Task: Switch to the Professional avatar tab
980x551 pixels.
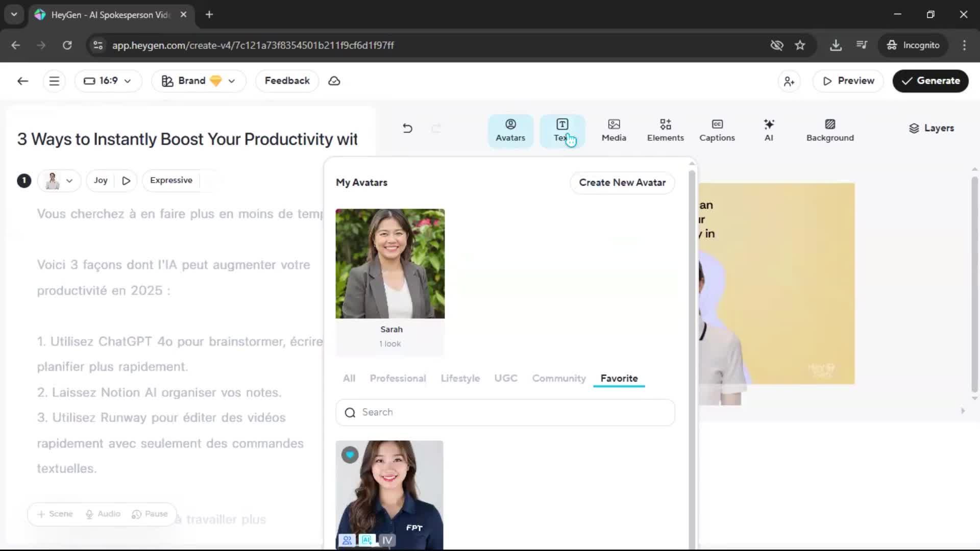Action: [398, 378]
